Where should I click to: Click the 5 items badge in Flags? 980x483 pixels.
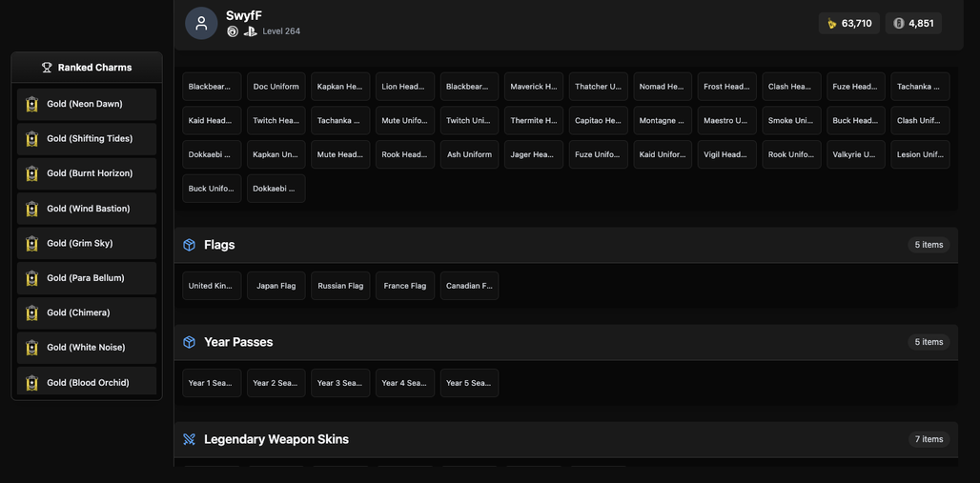tap(929, 245)
